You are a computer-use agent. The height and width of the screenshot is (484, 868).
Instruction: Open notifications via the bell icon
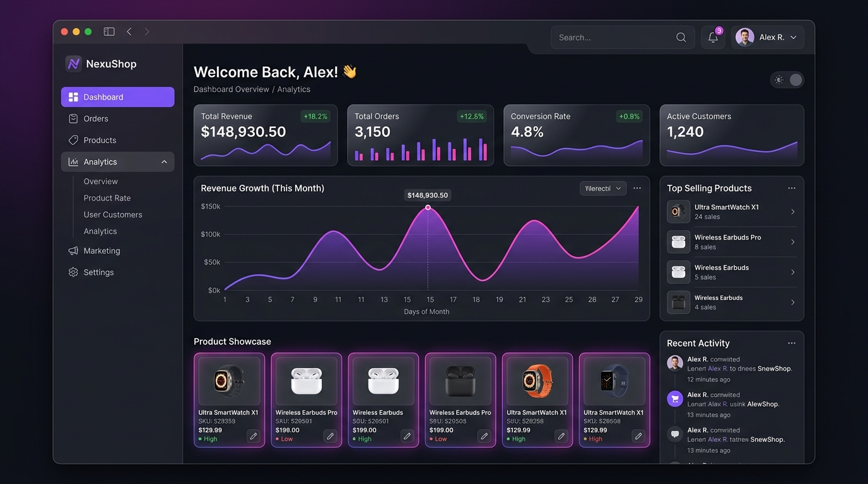[713, 37]
